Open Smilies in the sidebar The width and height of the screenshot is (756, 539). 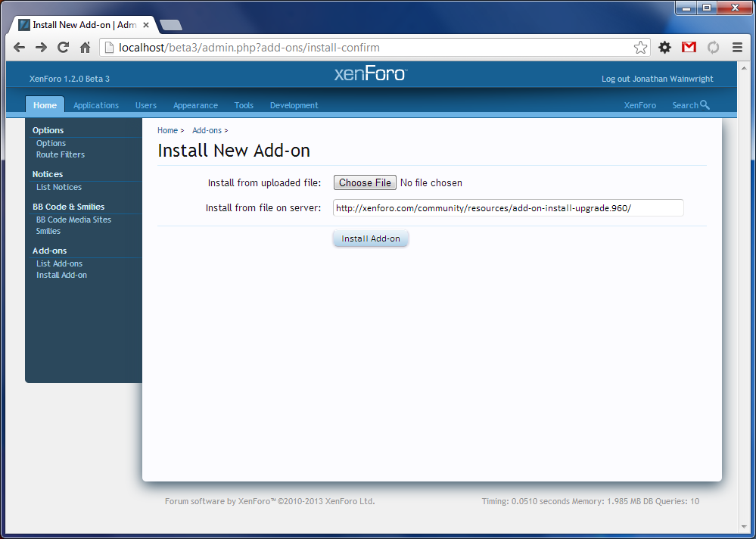point(48,231)
